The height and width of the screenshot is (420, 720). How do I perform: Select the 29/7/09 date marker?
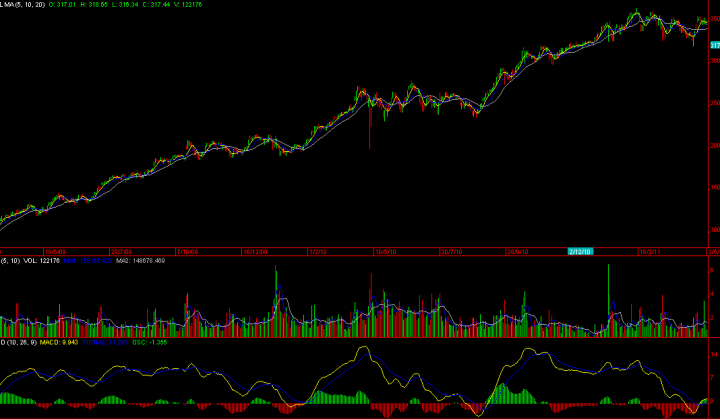pos(122,252)
